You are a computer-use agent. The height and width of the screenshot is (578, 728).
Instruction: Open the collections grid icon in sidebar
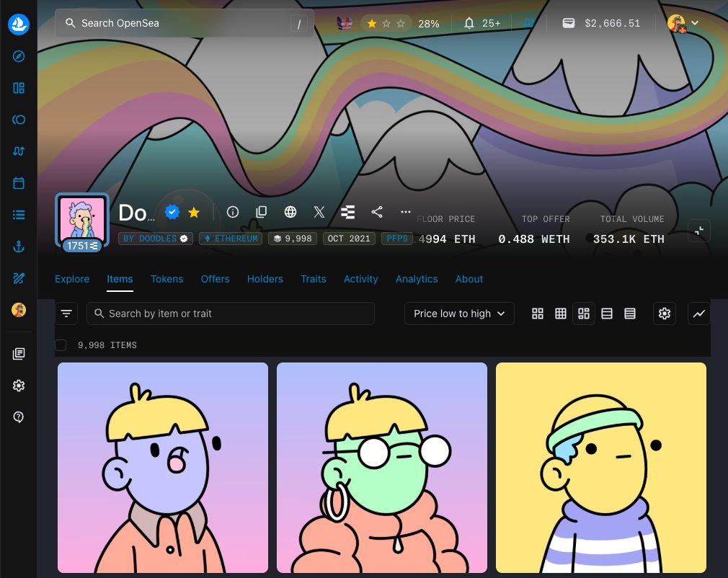(19, 88)
